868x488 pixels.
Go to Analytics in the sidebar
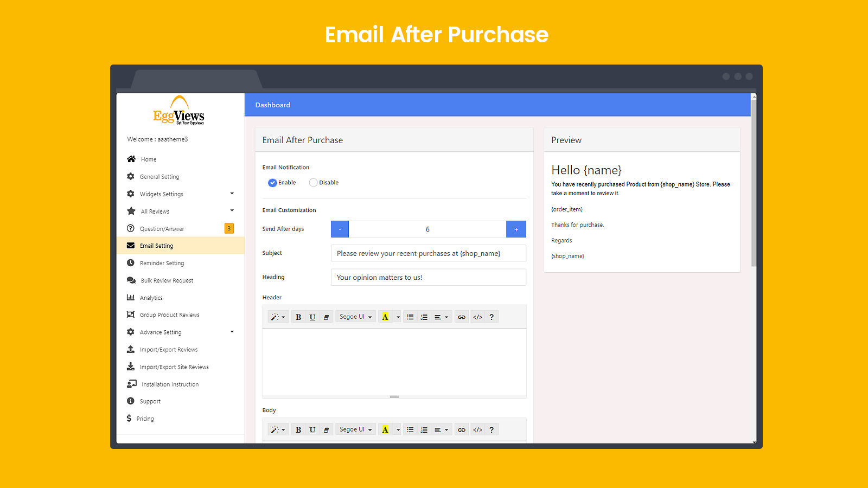click(x=151, y=298)
